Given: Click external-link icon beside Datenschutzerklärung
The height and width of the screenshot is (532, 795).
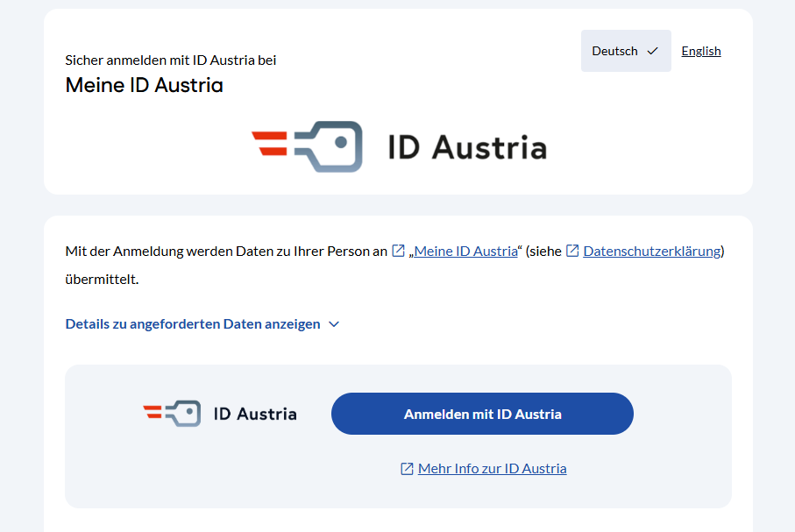Looking at the screenshot, I should (x=572, y=252).
